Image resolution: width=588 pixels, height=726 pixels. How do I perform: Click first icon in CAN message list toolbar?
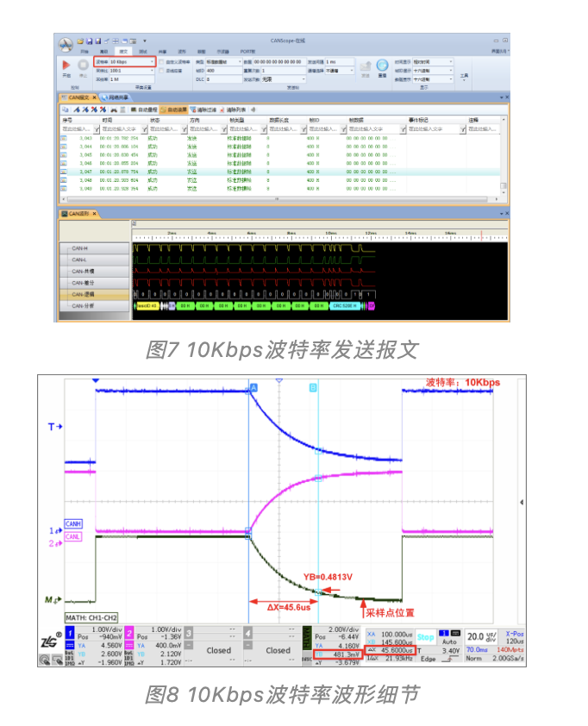pos(65,110)
